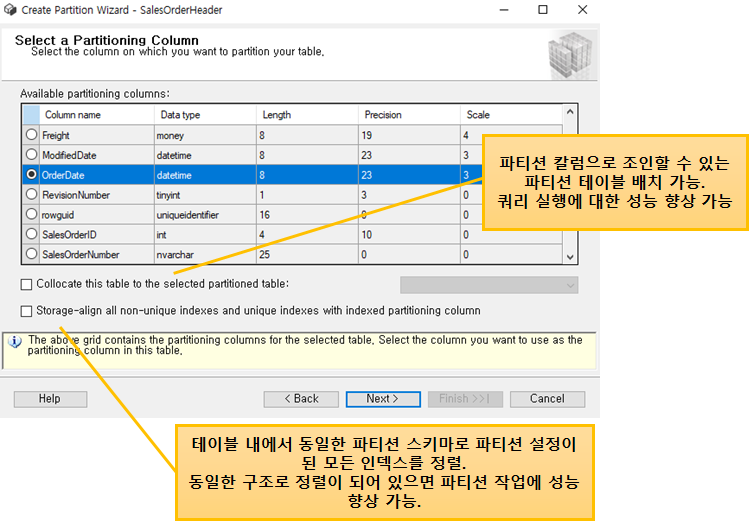Click the 'int' data type cell
This screenshot has height=521, width=749.
click(205, 234)
